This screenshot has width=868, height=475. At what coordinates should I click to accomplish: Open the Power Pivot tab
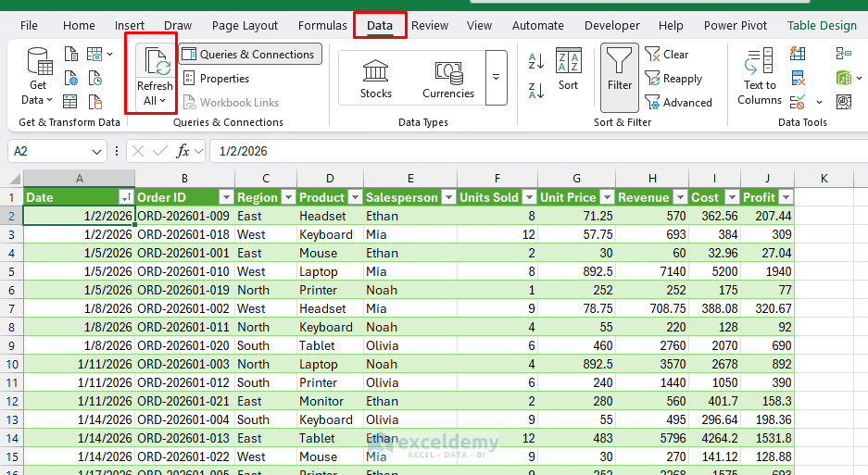736,26
